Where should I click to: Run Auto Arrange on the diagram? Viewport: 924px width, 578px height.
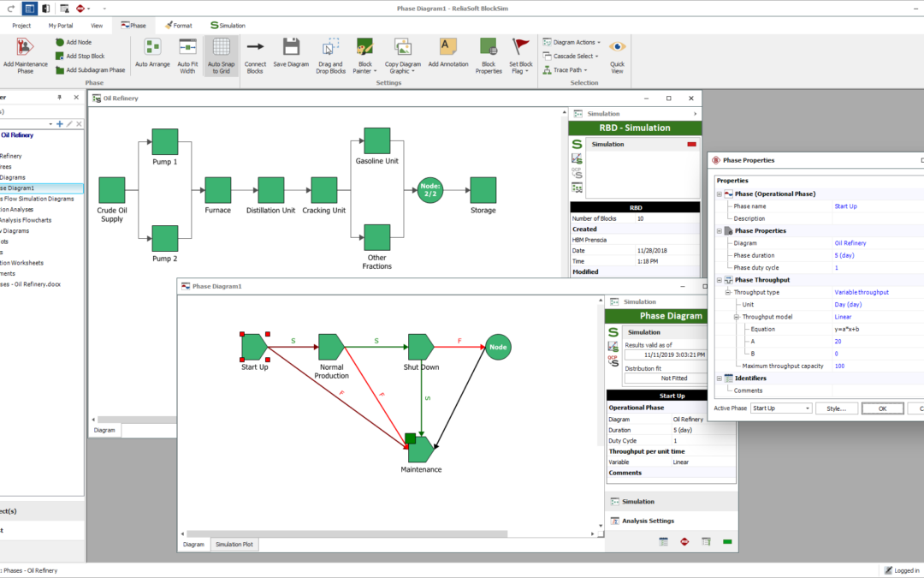tap(152, 53)
